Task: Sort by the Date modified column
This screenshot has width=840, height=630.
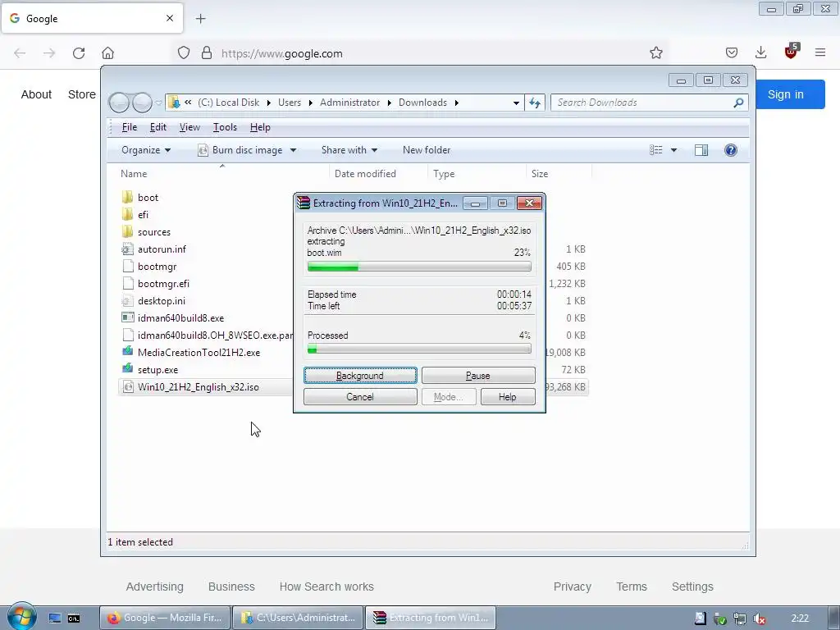Action: coord(365,174)
